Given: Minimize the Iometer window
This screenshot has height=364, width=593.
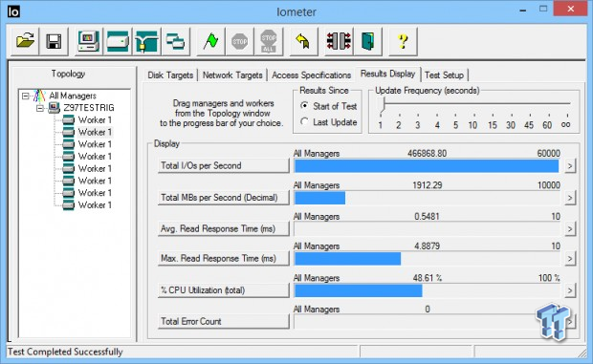Looking at the screenshot, I should [523, 10].
